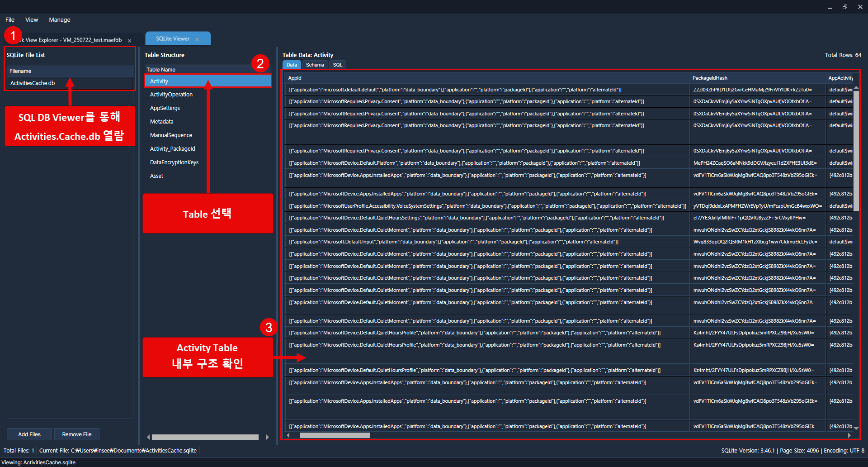
Task: Close the View Explorer tab
Action: coord(129,41)
